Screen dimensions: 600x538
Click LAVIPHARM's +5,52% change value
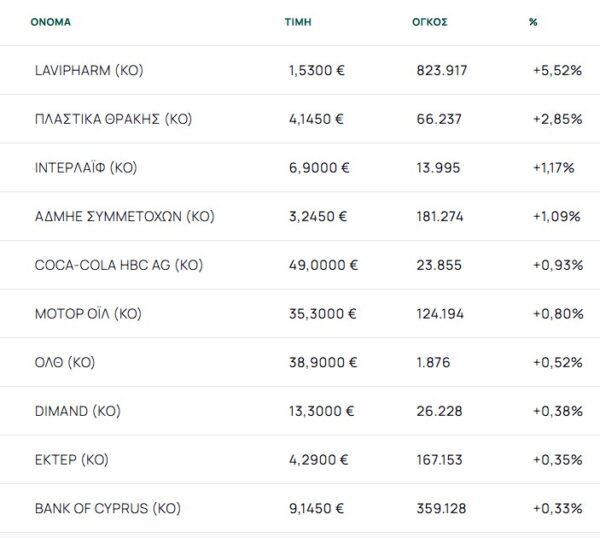click(555, 70)
